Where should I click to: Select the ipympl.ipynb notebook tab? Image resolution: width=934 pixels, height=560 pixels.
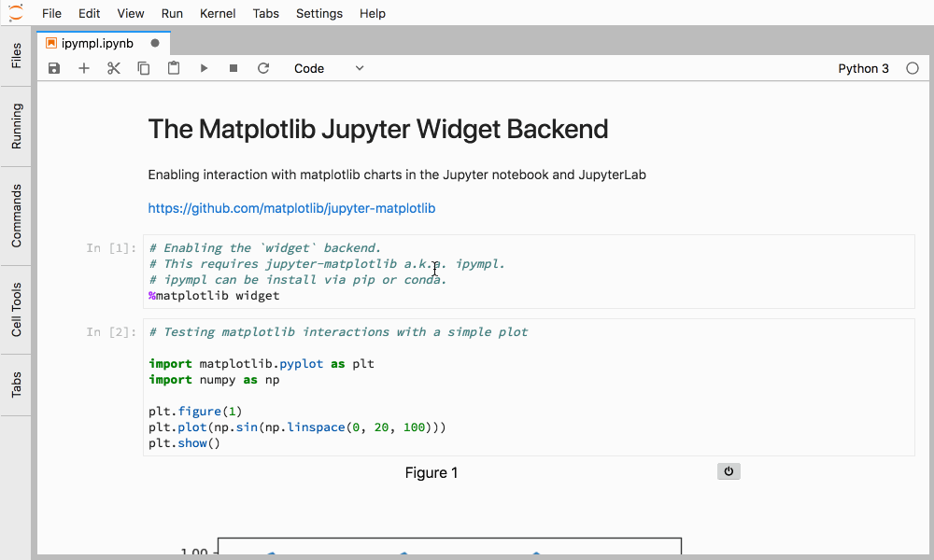(x=100, y=42)
